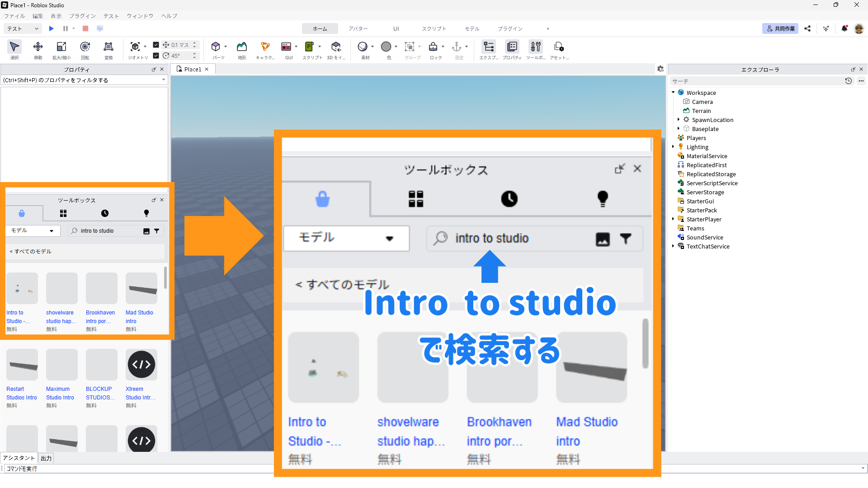868x488 pixels.
Task: Toggle the 45° rotation snap checkbox
Action: click(156, 56)
